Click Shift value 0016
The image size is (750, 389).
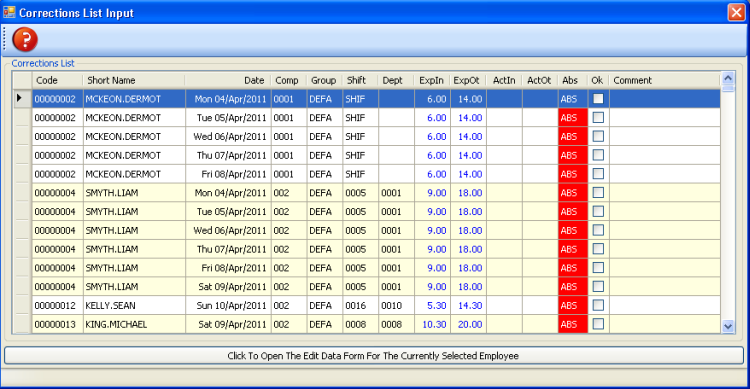pyautogui.click(x=360, y=305)
